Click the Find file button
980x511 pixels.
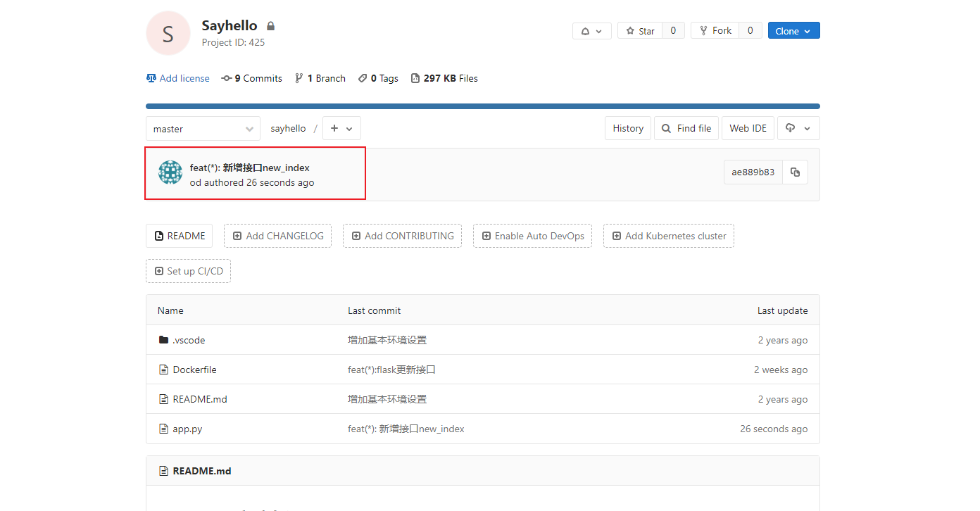click(686, 128)
